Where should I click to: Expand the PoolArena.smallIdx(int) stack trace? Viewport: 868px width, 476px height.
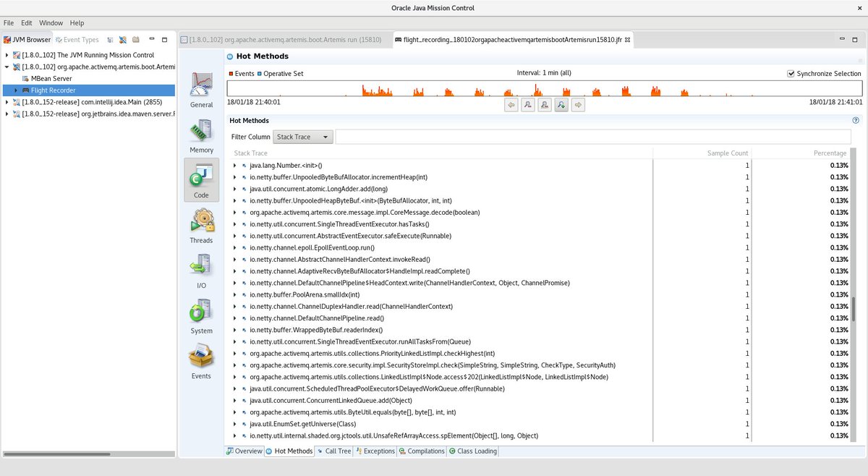234,295
